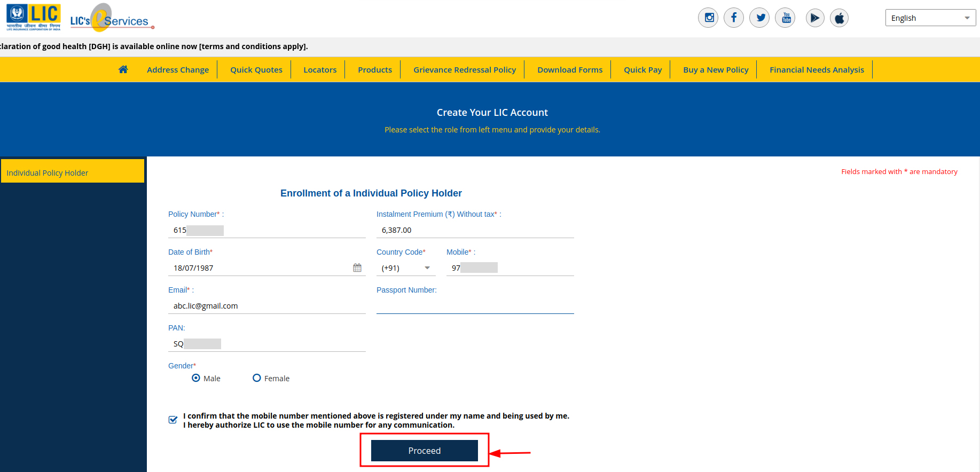The height and width of the screenshot is (472, 980).
Task: Select Individual Policy Holder role
Action: pyautogui.click(x=73, y=171)
